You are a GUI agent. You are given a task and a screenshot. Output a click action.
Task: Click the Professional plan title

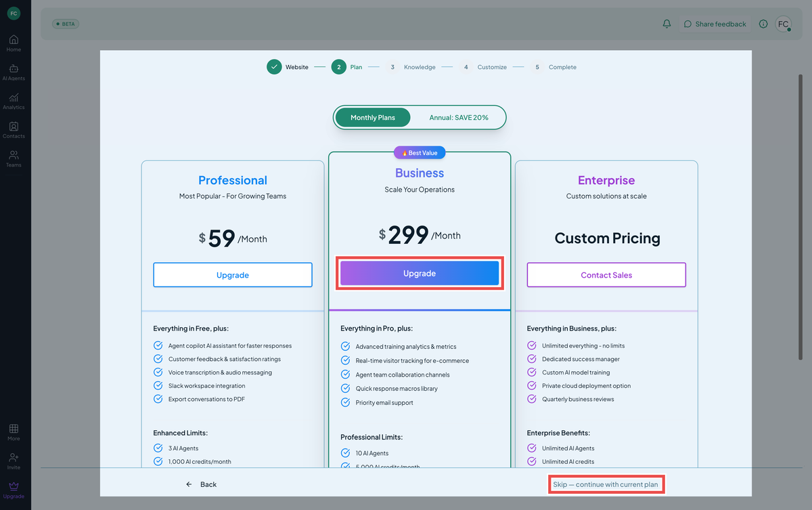(x=233, y=180)
